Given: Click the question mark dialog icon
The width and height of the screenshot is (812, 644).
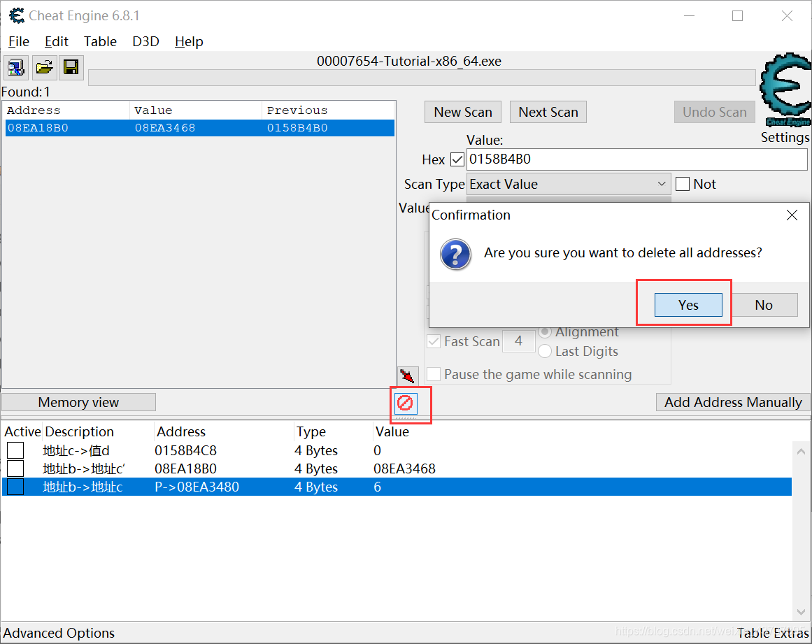Looking at the screenshot, I should (x=455, y=255).
